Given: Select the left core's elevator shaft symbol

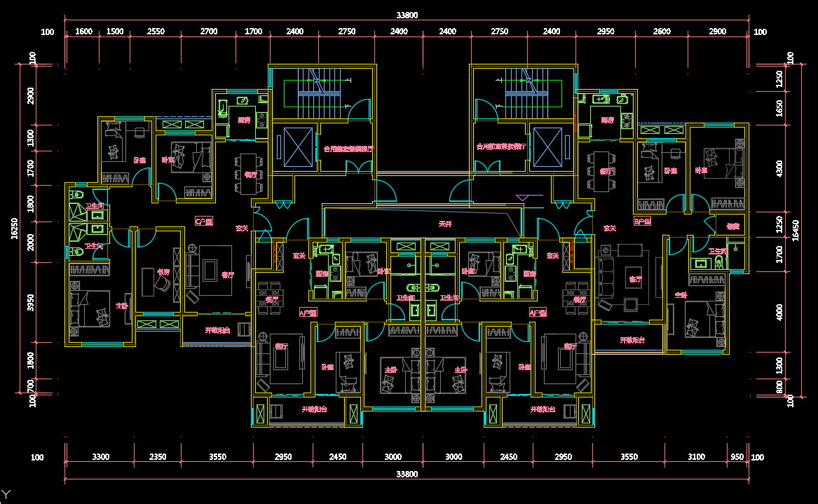Looking at the screenshot, I should coord(298,147).
